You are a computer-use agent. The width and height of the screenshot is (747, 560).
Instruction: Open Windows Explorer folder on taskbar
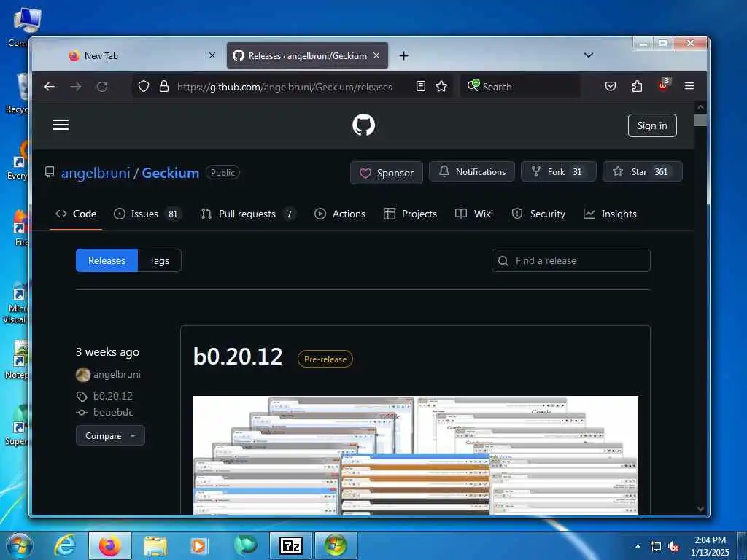[155, 546]
